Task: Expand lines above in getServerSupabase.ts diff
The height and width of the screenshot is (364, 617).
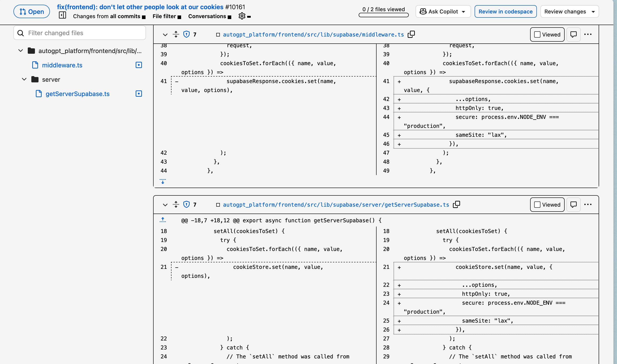Action: 163,220
